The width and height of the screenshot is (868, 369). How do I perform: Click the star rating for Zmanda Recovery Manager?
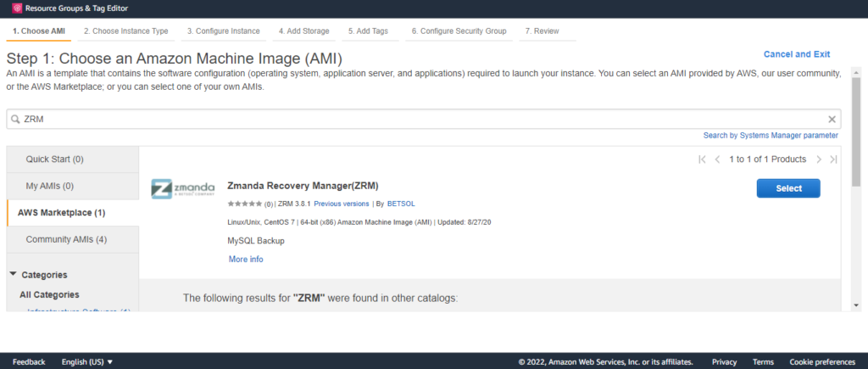click(244, 204)
